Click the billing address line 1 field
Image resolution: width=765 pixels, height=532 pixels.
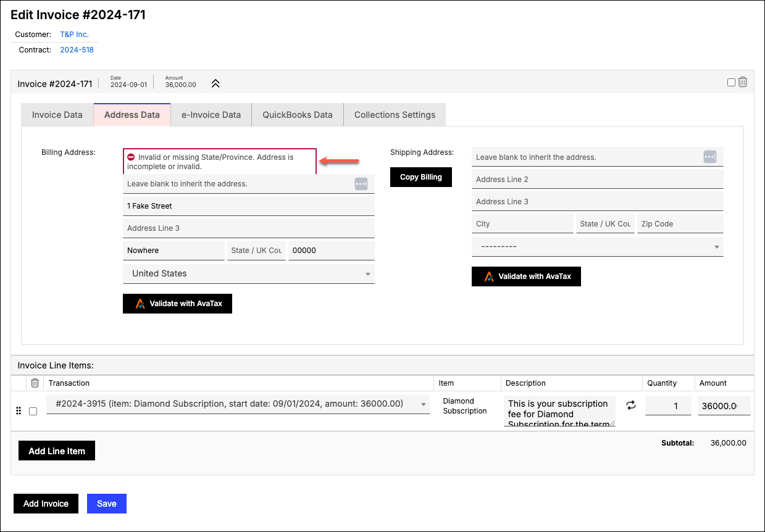[249, 184]
